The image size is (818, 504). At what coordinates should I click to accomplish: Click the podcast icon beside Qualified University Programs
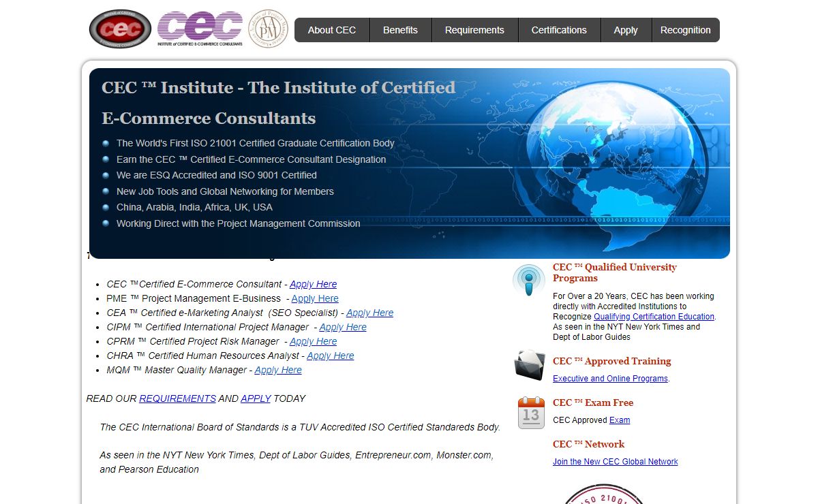tap(529, 279)
